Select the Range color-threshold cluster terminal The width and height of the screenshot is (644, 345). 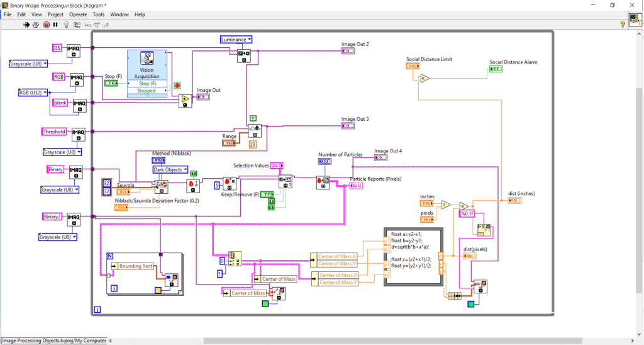[x=230, y=144]
